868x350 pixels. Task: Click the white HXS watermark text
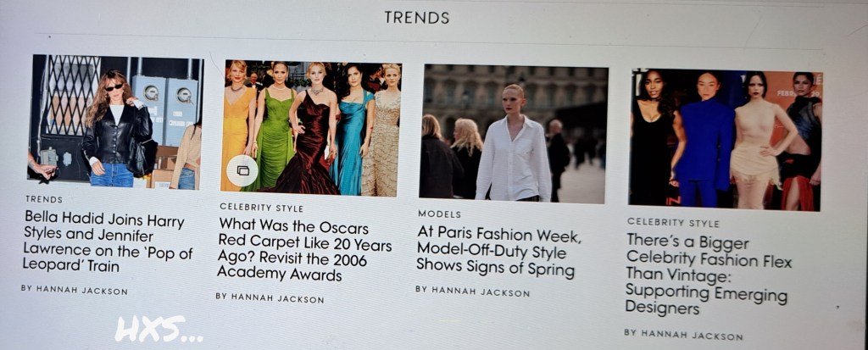tap(159, 330)
